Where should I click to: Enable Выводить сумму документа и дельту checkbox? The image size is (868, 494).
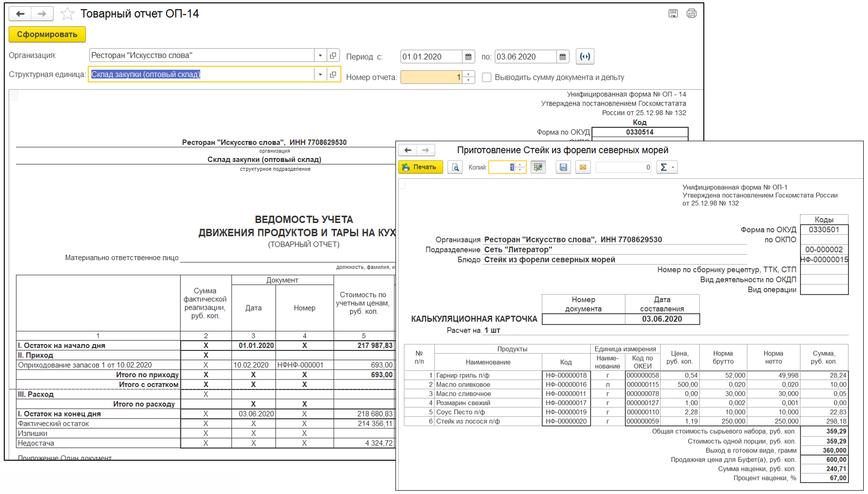coord(486,77)
